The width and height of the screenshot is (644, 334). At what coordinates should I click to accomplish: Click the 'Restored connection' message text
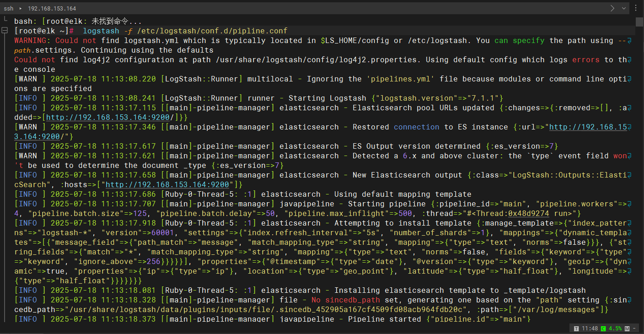(x=396, y=127)
